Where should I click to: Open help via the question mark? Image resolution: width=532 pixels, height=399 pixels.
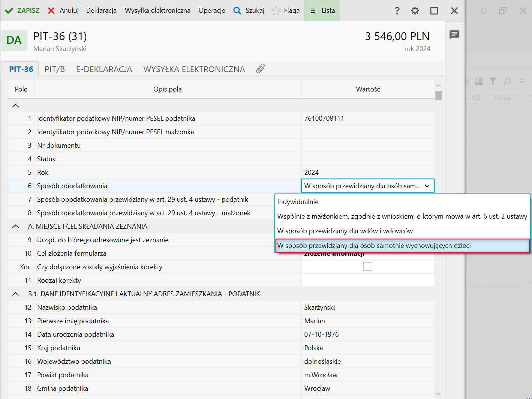(397, 10)
